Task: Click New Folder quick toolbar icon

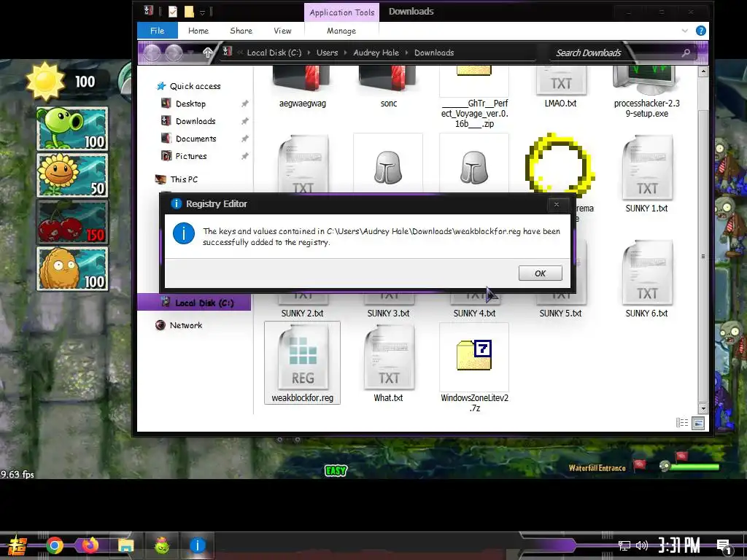Action: coord(189,12)
